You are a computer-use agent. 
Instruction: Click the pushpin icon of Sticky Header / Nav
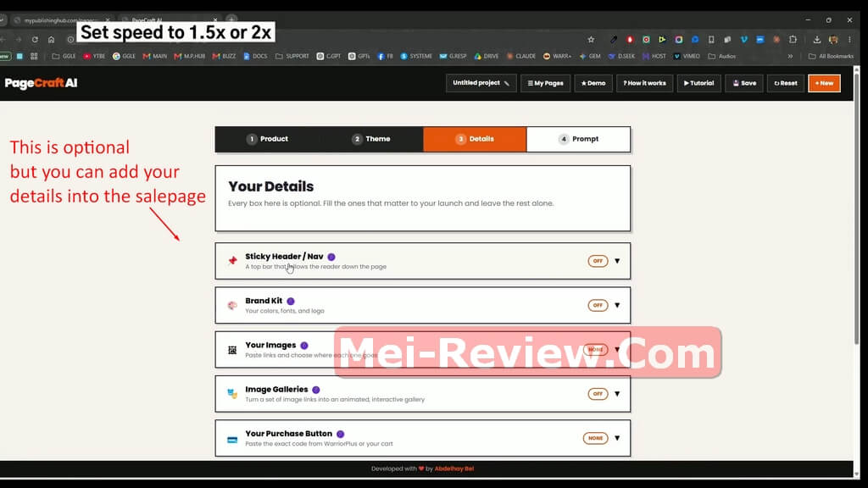tap(232, 261)
